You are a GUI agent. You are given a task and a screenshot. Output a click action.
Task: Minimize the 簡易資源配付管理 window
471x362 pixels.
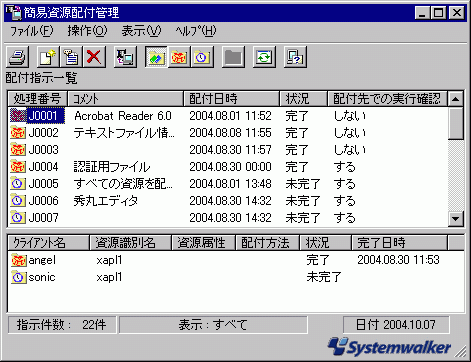[x=422, y=13]
